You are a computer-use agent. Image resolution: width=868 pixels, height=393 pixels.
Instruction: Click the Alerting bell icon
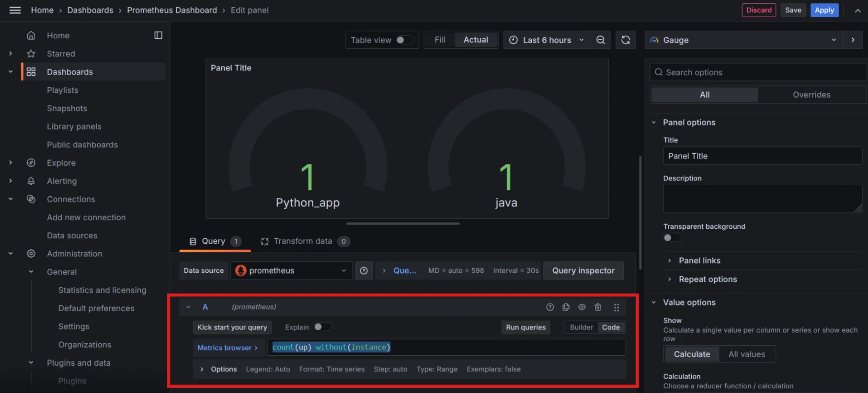click(31, 181)
